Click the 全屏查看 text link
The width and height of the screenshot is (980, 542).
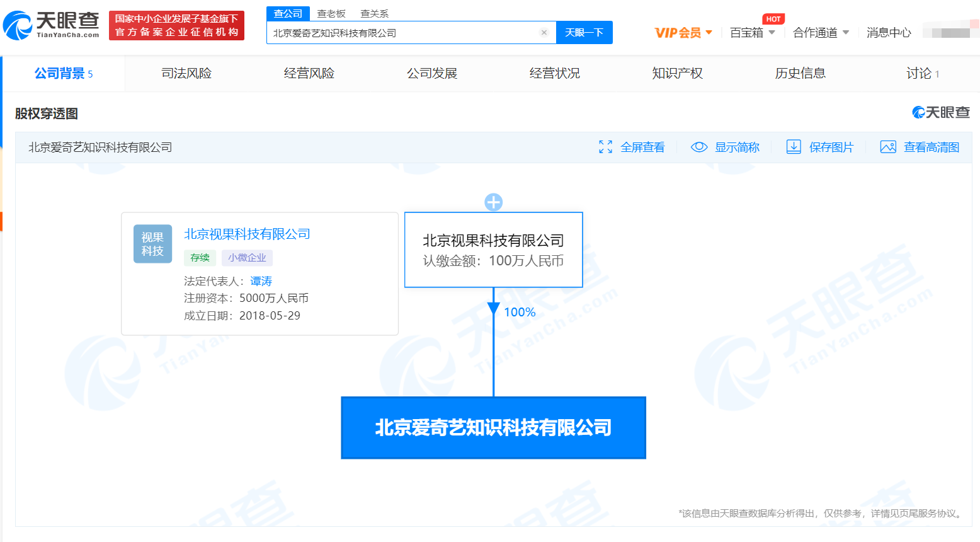coord(642,147)
